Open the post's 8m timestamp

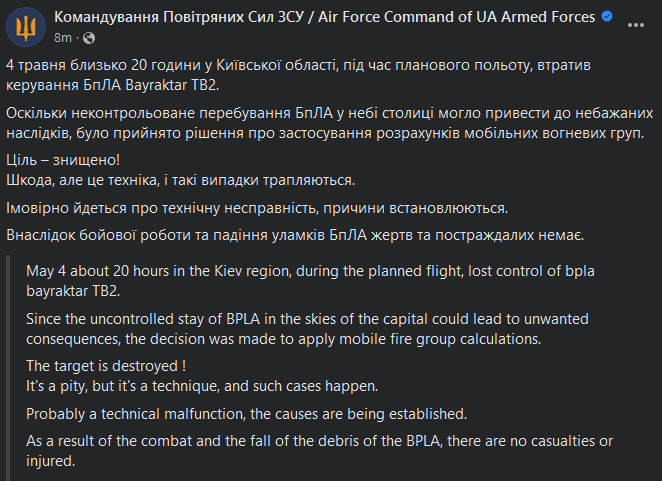click(62, 36)
